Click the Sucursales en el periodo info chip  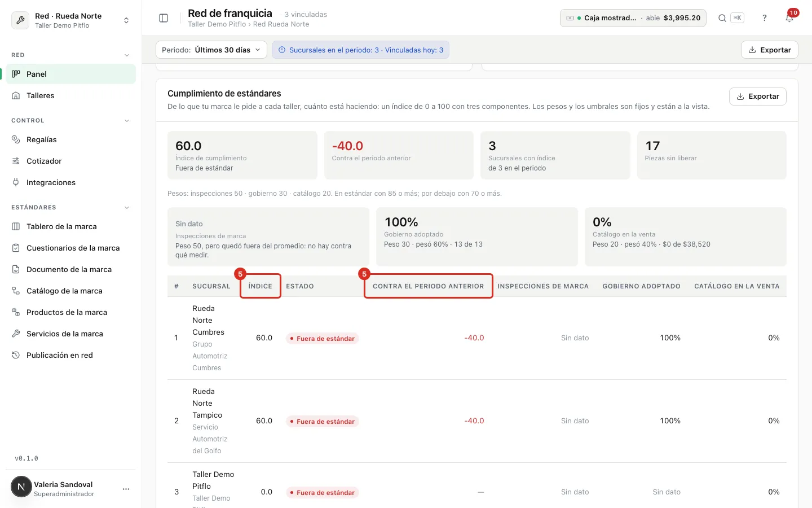pos(360,50)
